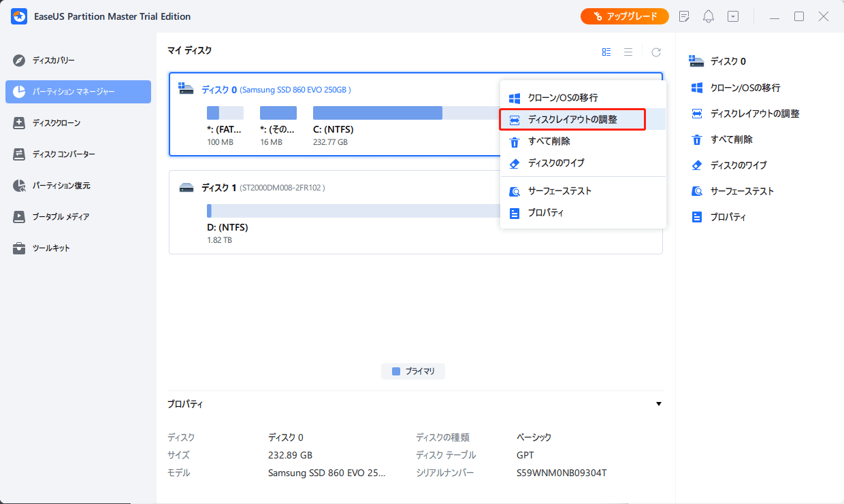Select the Disk 1 D: partition bar

(x=354, y=211)
